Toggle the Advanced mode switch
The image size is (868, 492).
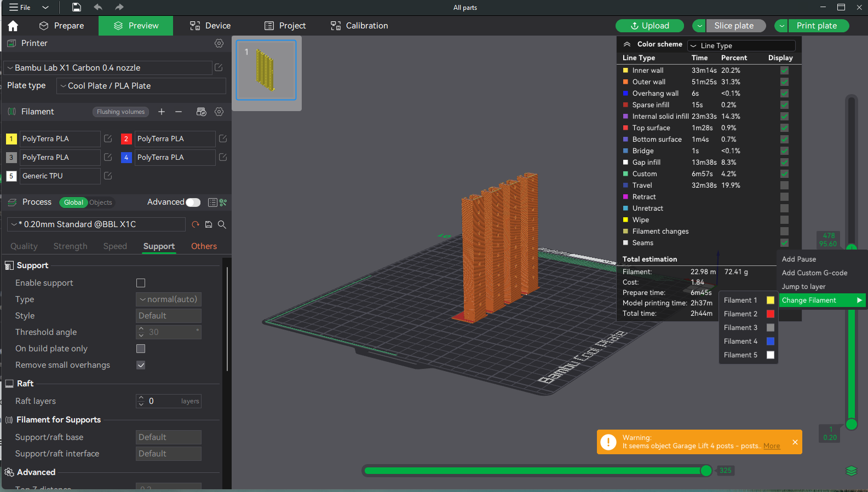click(193, 202)
